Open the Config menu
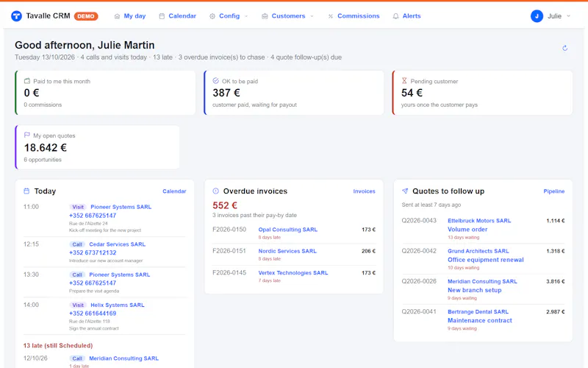Viewport: 588px width, 368px height. click(x=229, y=16)
